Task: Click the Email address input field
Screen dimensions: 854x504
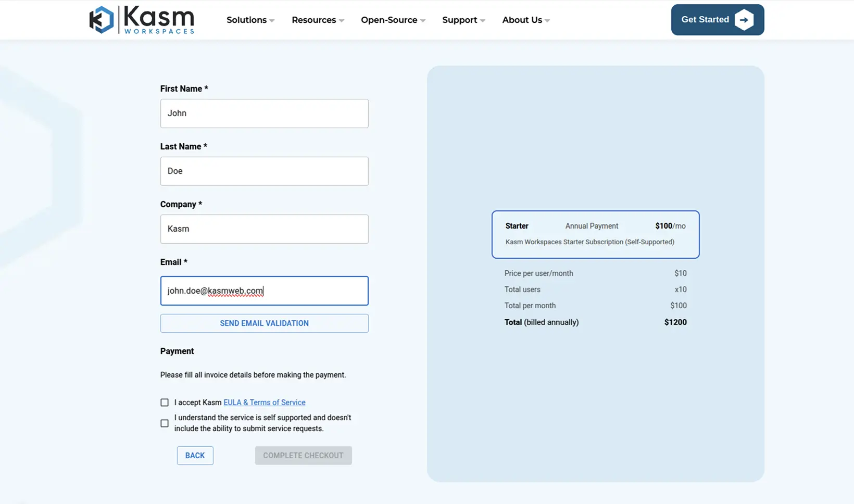Action: coord(264,291)
